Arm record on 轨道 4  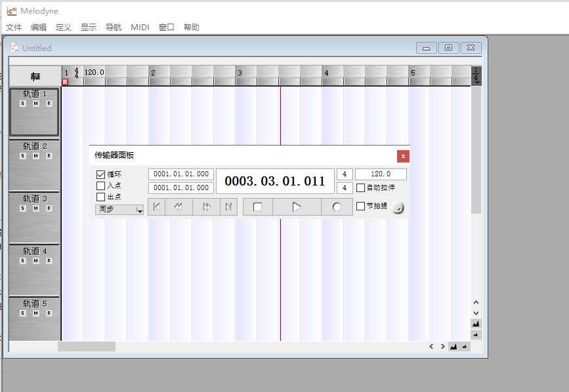(49, 261)
